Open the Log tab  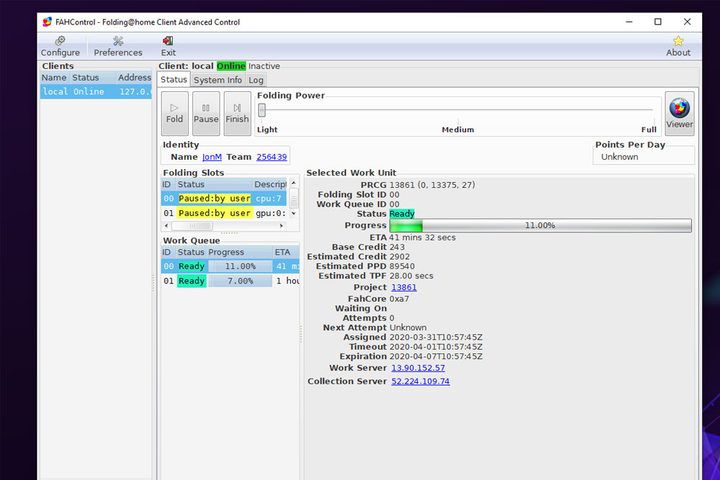pos(256,80)
